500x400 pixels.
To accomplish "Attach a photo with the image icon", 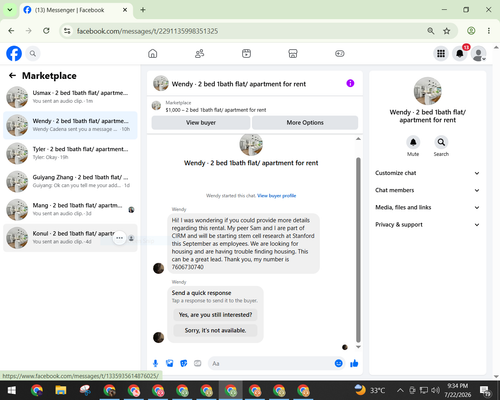I will [x=170, y=363].
